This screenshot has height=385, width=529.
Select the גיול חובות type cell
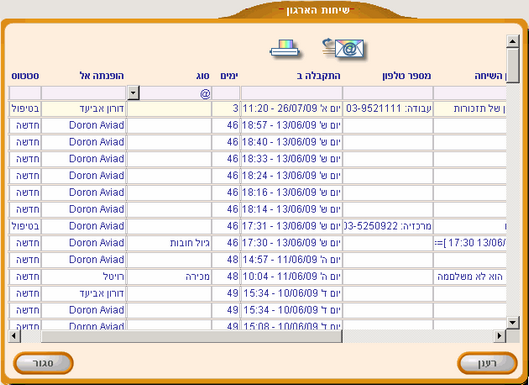click(x=169, y=243)
